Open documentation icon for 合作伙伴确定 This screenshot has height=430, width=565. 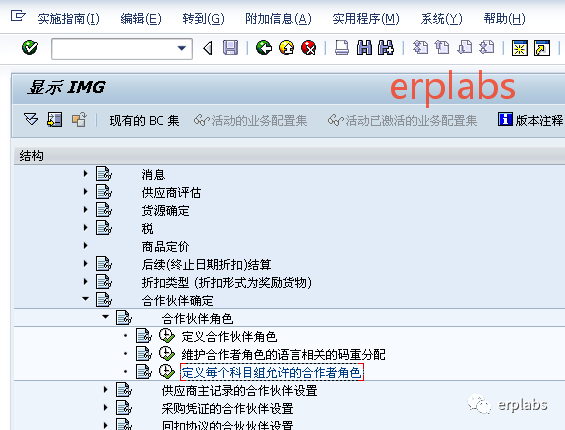(x=104, y=300)
